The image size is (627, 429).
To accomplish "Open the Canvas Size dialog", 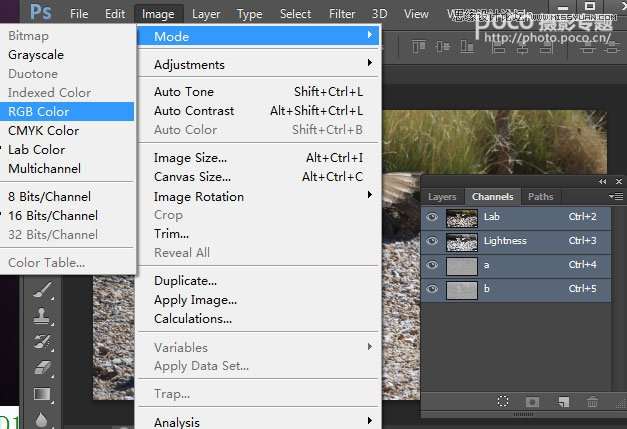I will point(258,177).
